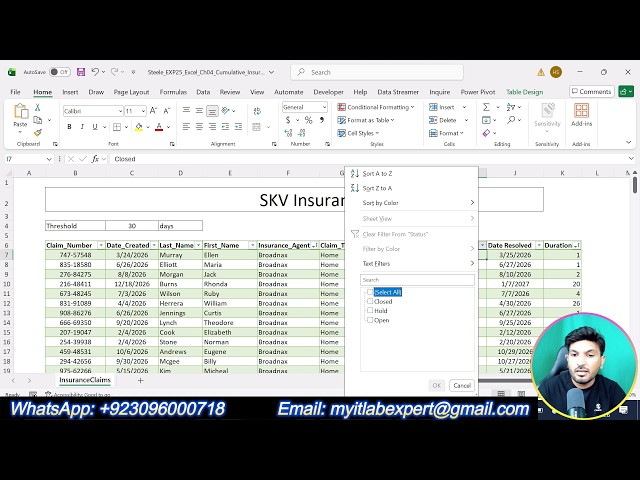Viewport: 640px width, 480px height.
Task: Open Sort by Color submenu
Action: (411, 203)
